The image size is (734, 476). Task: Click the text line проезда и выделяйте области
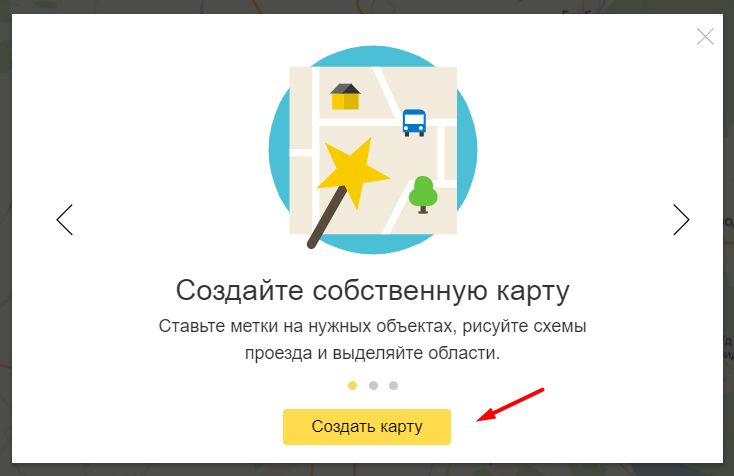click(372, 353)
